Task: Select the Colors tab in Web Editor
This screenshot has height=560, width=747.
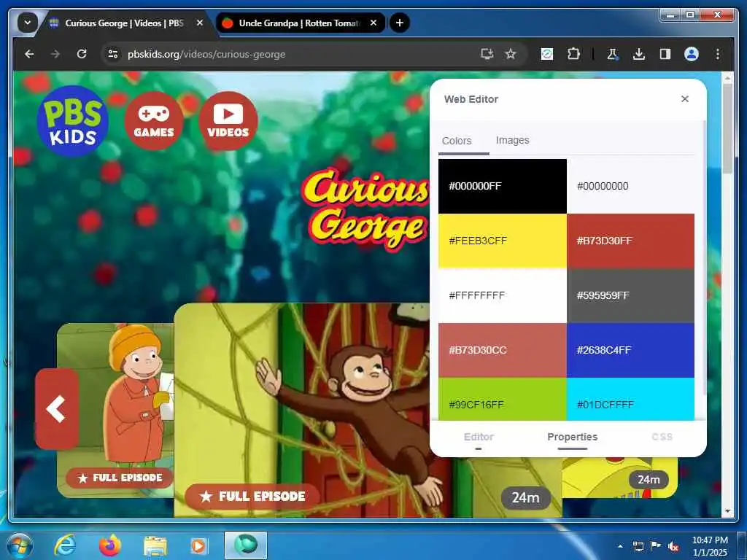Action: [457, 141]
